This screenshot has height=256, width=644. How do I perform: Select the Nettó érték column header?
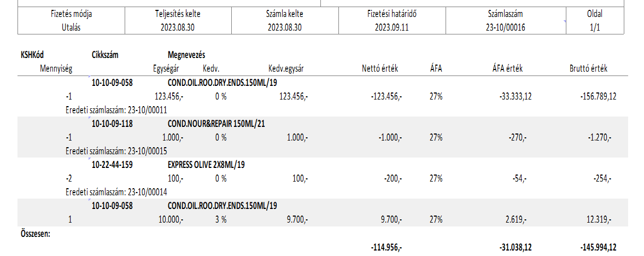[380, 69]
